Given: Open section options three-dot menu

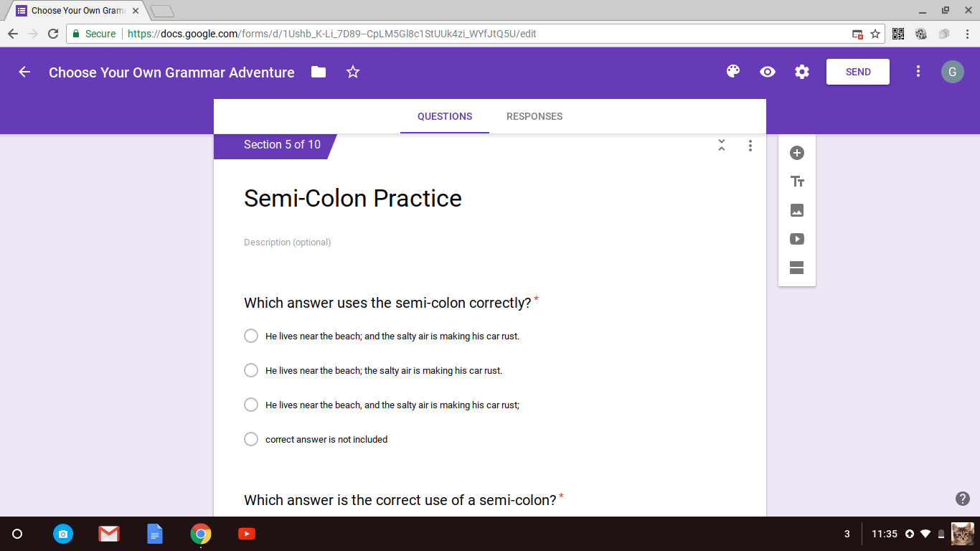Looking at the screenshot, I should pyautogui.click(x=750, y=145).
